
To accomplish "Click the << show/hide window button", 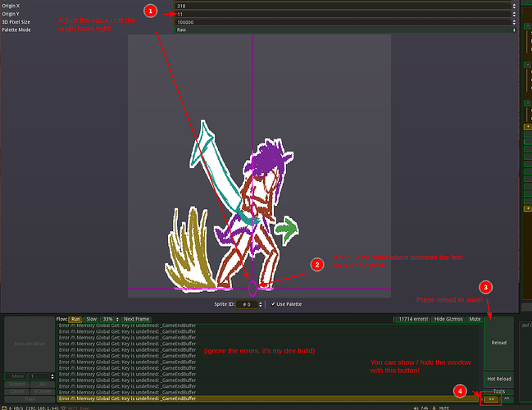I will 491,399.
